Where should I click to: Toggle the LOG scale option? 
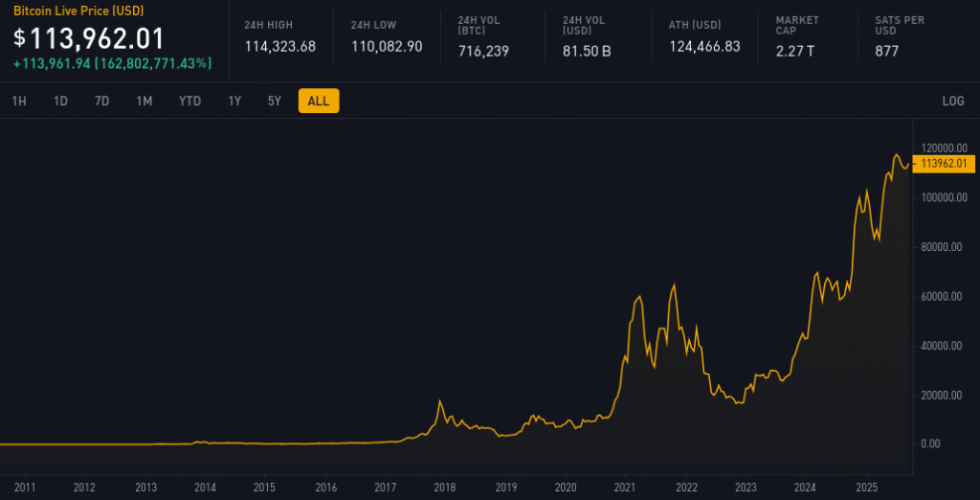(952, 101)
